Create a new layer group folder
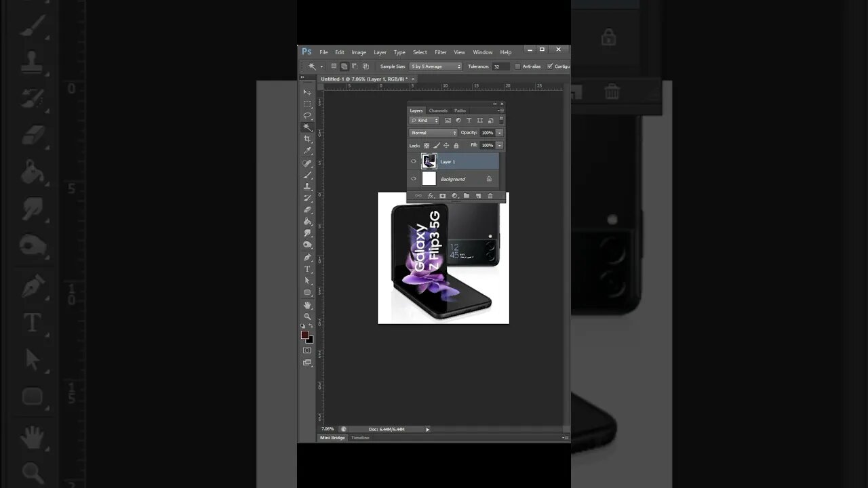 (x=467, y=196)
